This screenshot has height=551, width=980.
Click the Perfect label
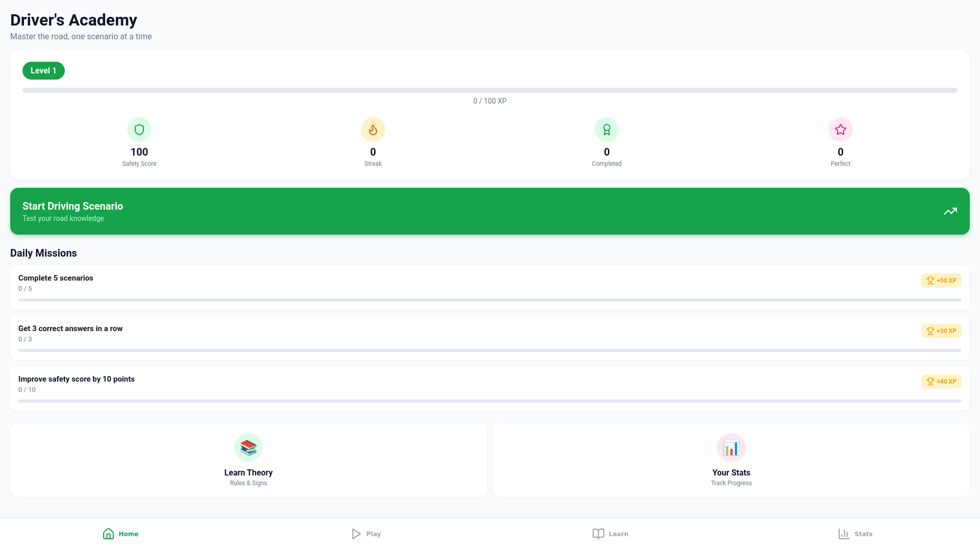(x=841, y=164)
